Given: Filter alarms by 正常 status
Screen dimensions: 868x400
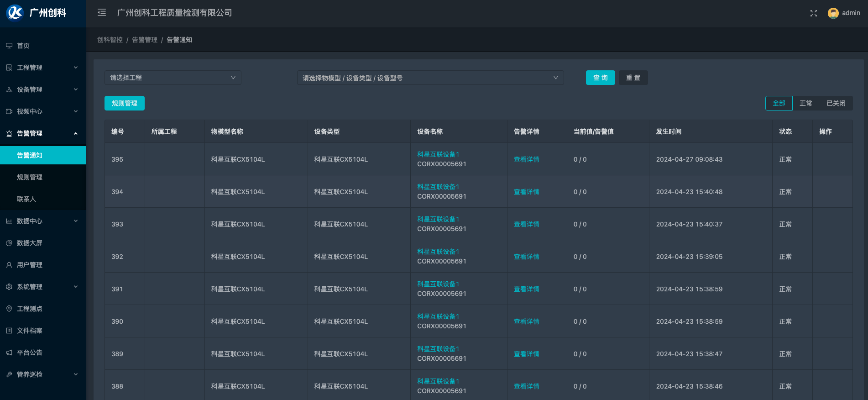Looking at the screenshot, I should (805, 103).
